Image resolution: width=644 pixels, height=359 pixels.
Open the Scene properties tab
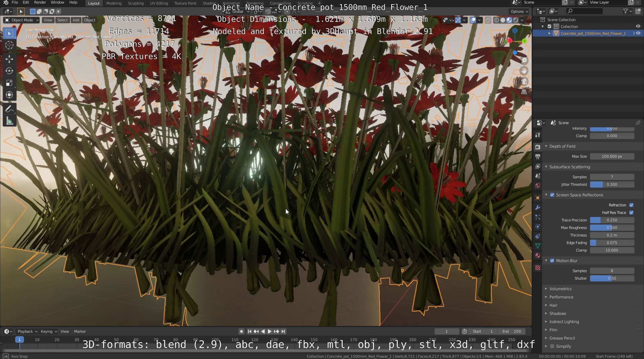[538, 176]
